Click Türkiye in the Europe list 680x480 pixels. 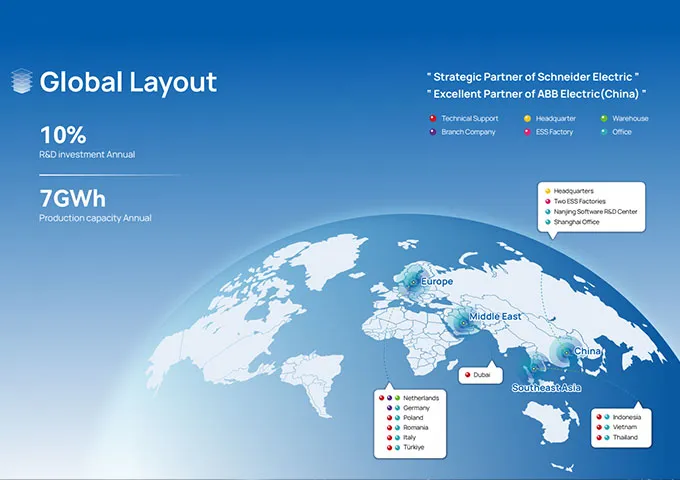(x=414, y=447)
